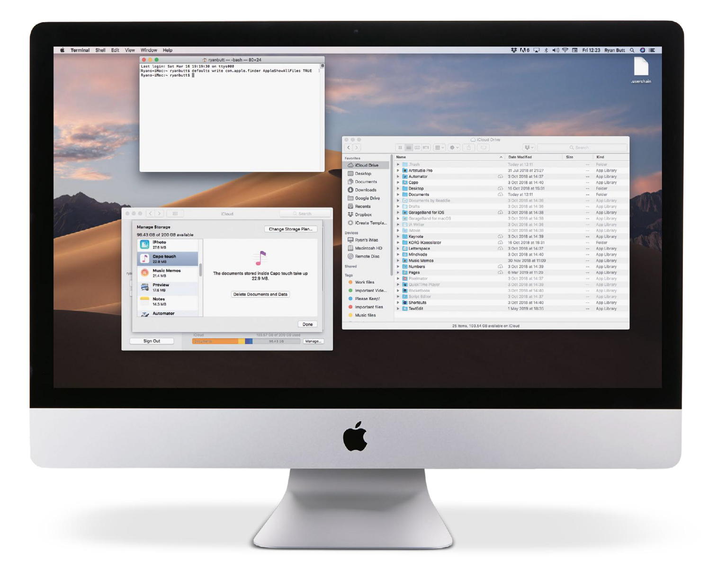Click Delete Documents and Data

click(260, 294)
